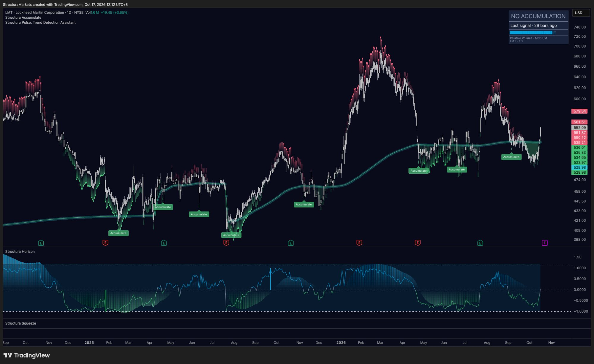Click the 2026 year label on time axis
The height and width of the screenshot is (364, 594).
point(341,343)
